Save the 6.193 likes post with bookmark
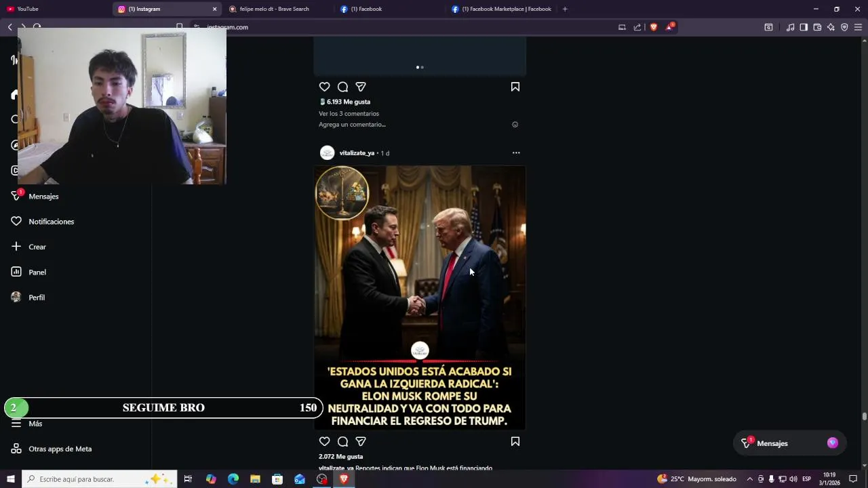Screen dimensions: 868x488 click(515, 87)
